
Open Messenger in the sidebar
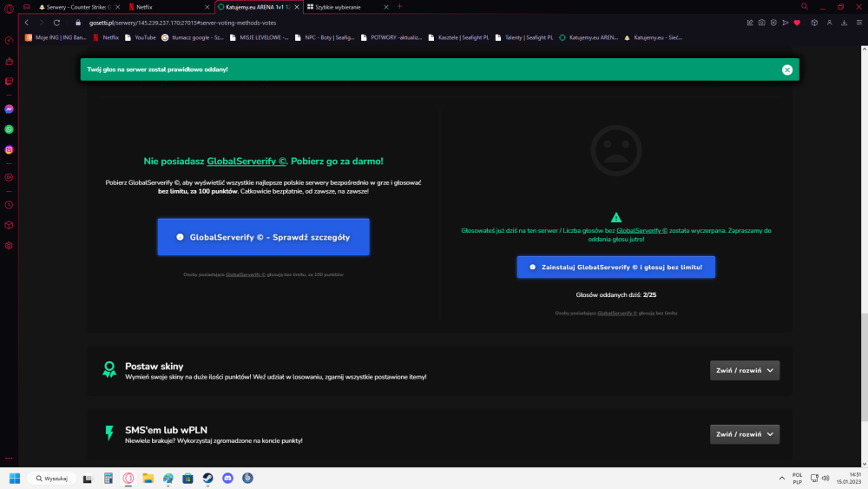tap(9, 109)
